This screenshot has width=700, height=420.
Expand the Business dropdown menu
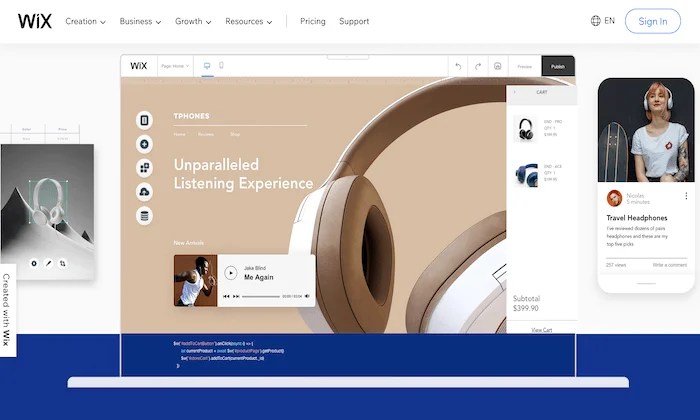click(x=140, y=21)
